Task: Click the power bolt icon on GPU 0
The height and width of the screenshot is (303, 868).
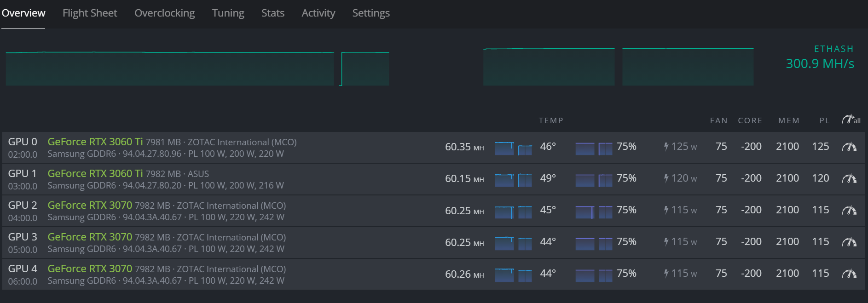Action: [x=666, y=147]
